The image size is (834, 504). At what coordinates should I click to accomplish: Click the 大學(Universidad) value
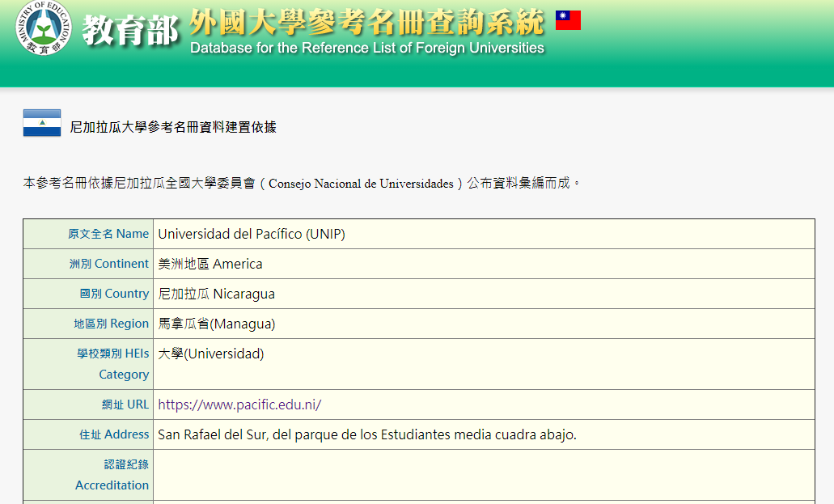[x=210, y=354]
